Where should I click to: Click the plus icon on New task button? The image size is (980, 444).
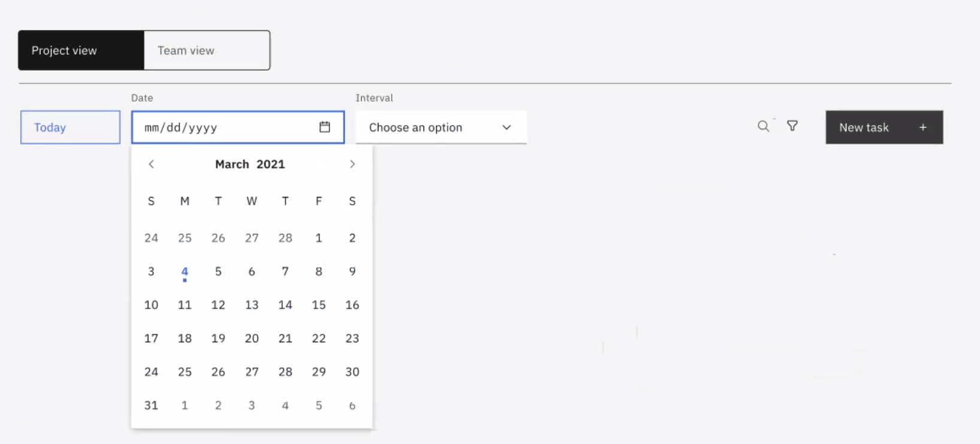[923, 127]
